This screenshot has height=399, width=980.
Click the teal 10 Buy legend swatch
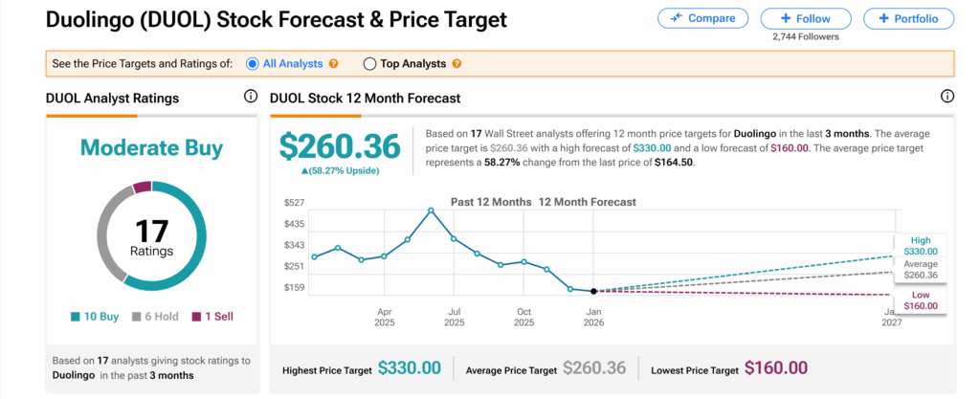[x=74, y=317]
